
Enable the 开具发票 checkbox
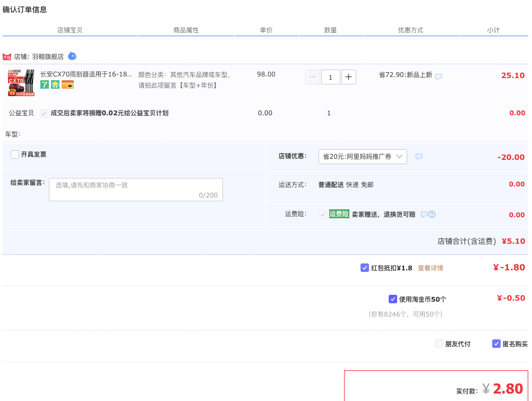coord(14,155)
